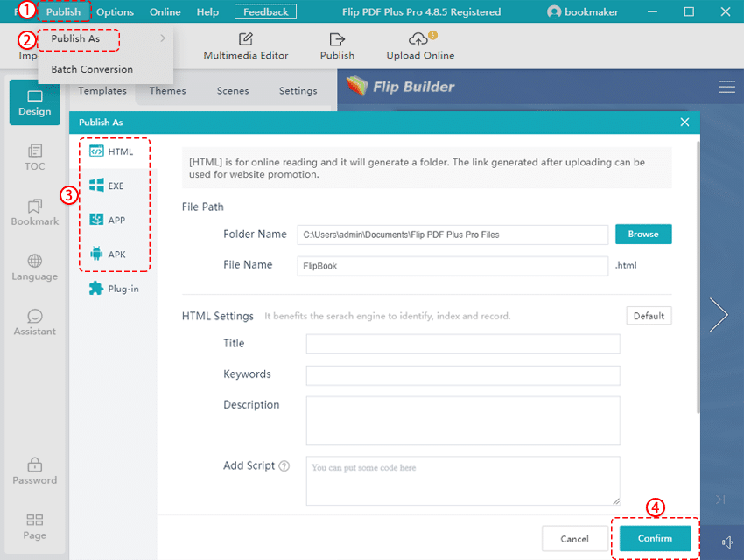Switch to the Settings tab

298,91
